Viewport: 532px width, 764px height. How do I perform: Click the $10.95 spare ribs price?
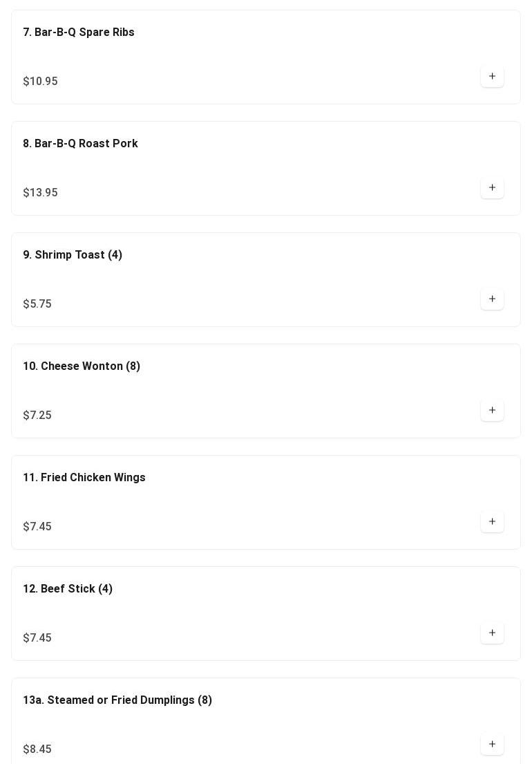(40, 82)
